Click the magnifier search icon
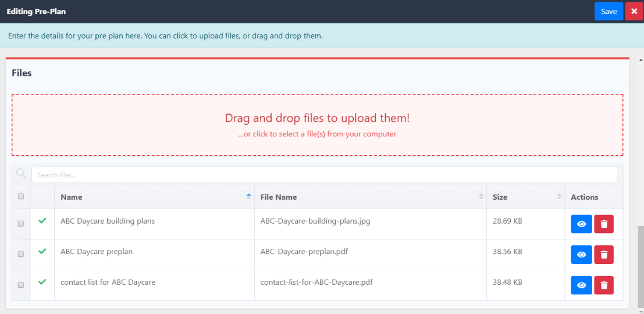The image size is (644, 314). tap(21, 174)
